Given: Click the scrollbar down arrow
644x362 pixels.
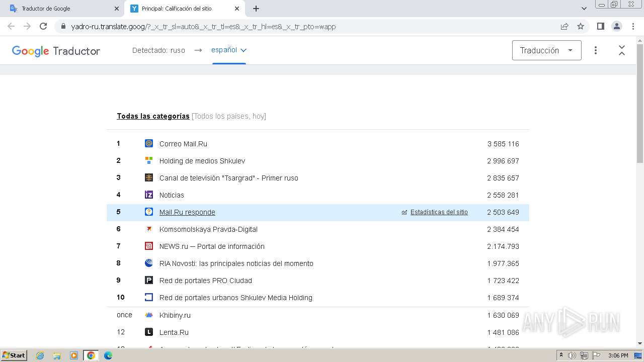Looking at the screenshot, I should [640, 343].
